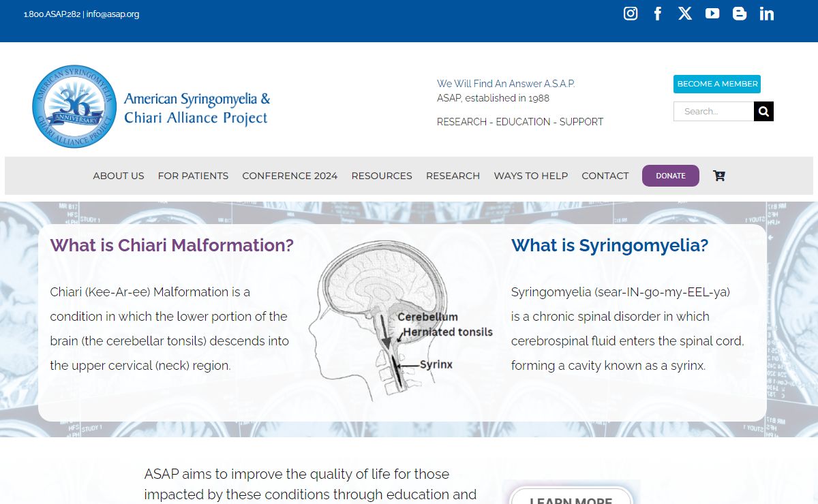Click the 1.800.ASAP.282 phone number
Viewport: 818px width, 504px height.
coord(52,14)
